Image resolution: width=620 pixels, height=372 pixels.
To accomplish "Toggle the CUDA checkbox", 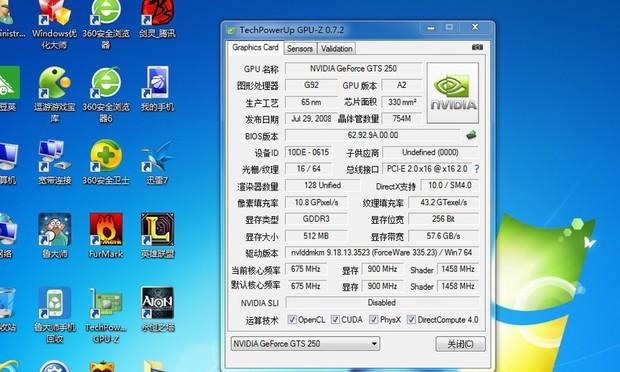I will (x=335, y=319).
